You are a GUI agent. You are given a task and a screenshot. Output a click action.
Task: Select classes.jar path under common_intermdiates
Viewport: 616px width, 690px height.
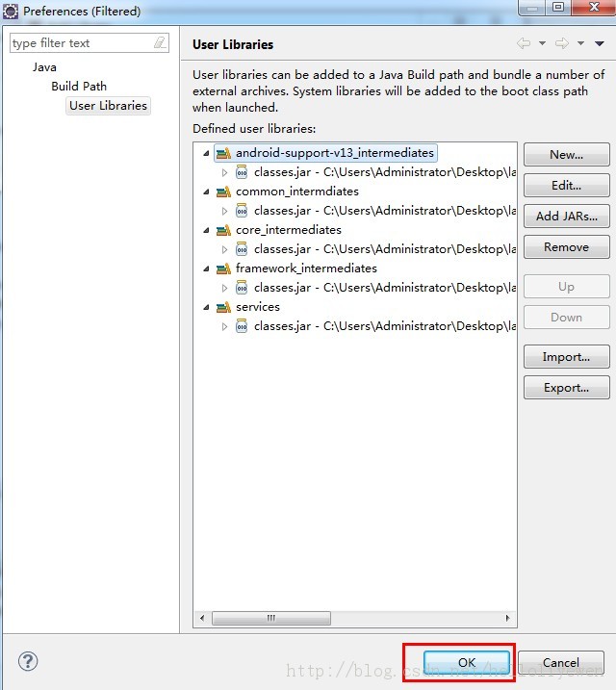[x=385, y=211]
